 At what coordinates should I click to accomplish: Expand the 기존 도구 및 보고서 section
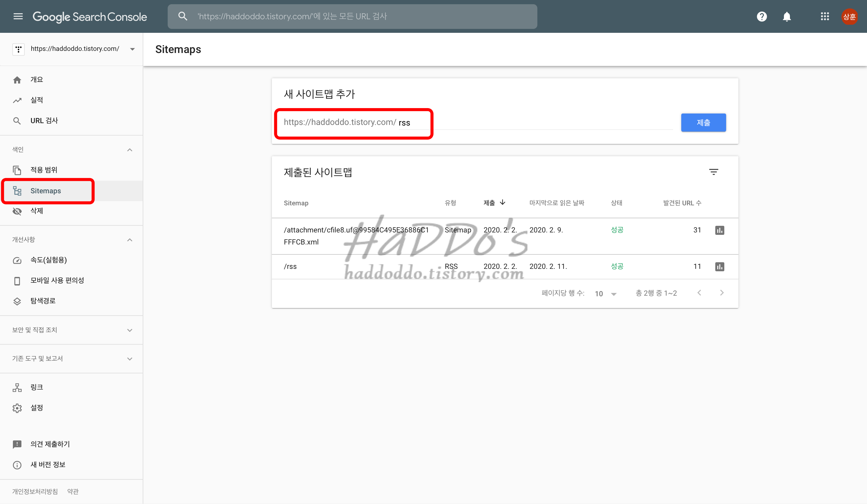click(130, 359)
